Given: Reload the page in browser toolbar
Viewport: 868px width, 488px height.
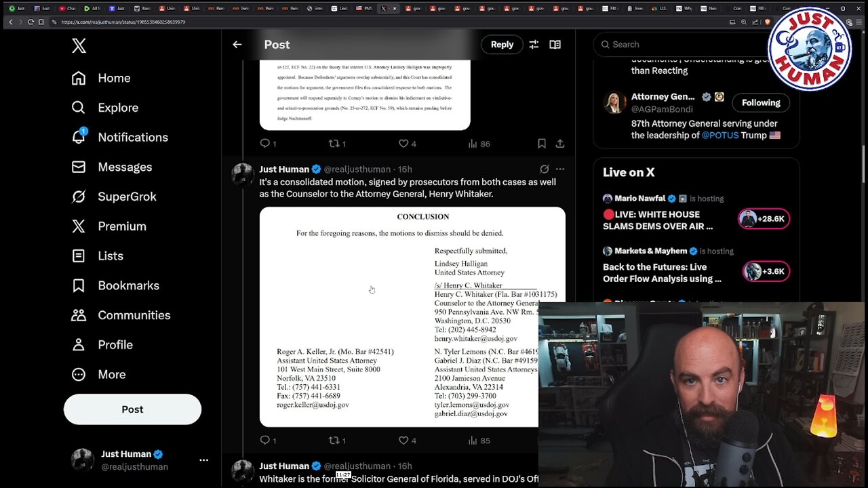Looking at the screenshot, I should (31, 22).
